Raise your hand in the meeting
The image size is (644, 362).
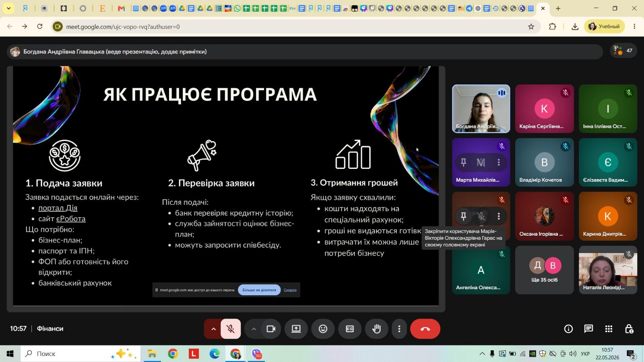point(376,329)
